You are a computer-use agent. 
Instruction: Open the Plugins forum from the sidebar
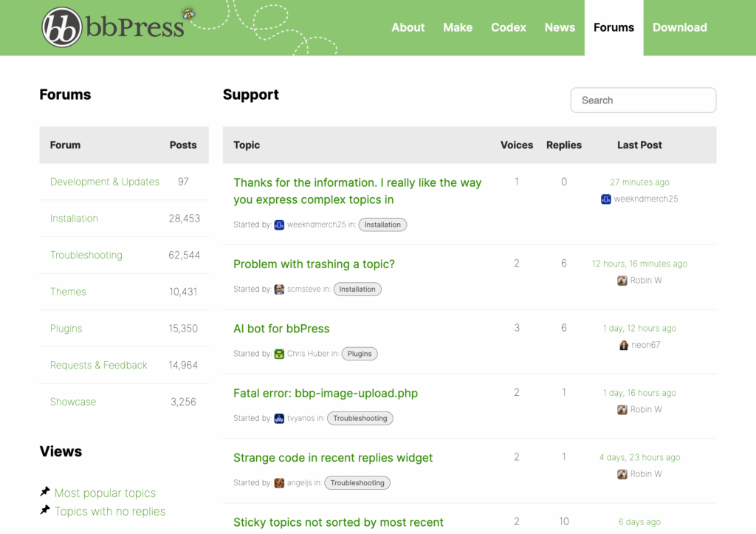coord(66,328)
